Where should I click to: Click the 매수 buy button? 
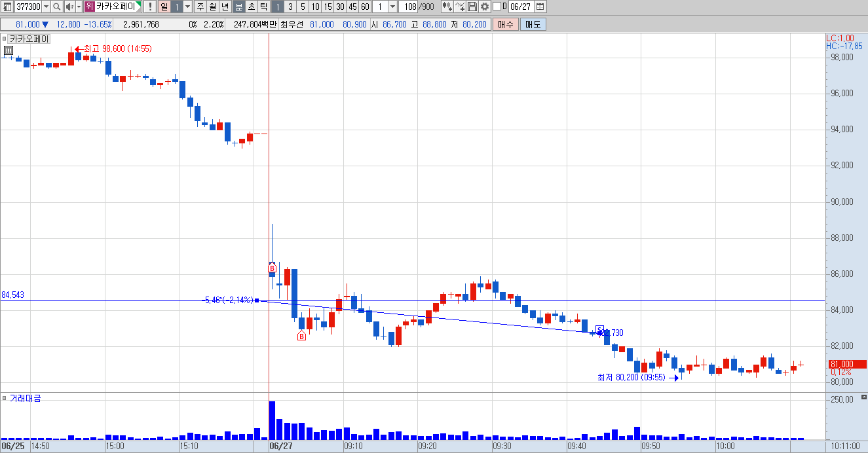tap(505, 24)
